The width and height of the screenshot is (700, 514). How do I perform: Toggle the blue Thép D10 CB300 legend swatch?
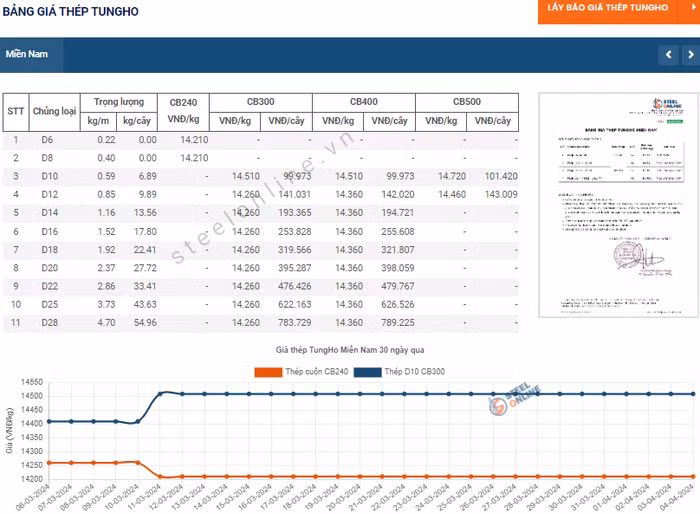(367, 372)
